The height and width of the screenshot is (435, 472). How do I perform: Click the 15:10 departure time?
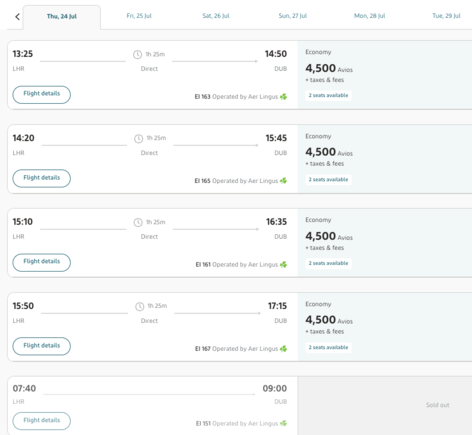[23, 222]
